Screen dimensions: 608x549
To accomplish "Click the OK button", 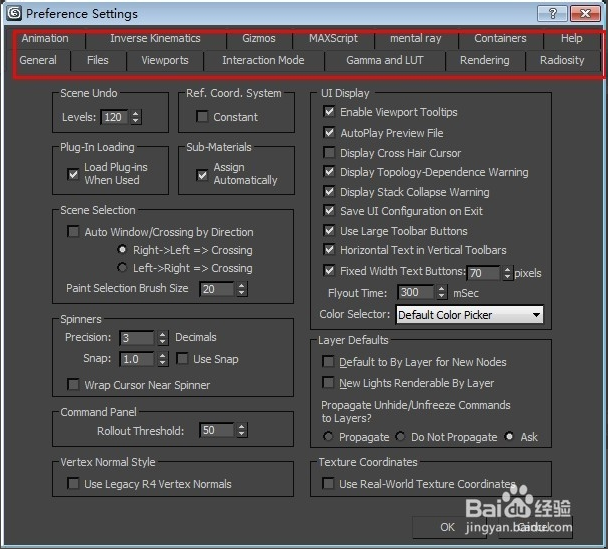I will click(448, 527).
